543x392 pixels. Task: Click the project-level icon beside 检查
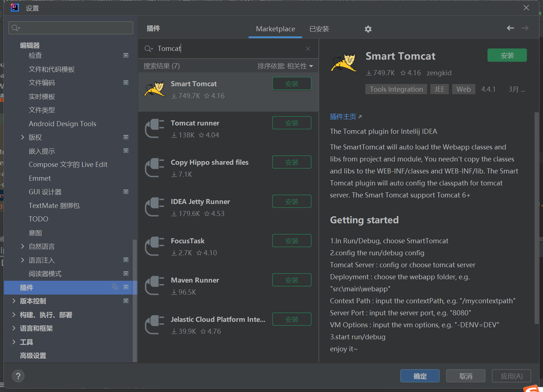click(126, 55)
